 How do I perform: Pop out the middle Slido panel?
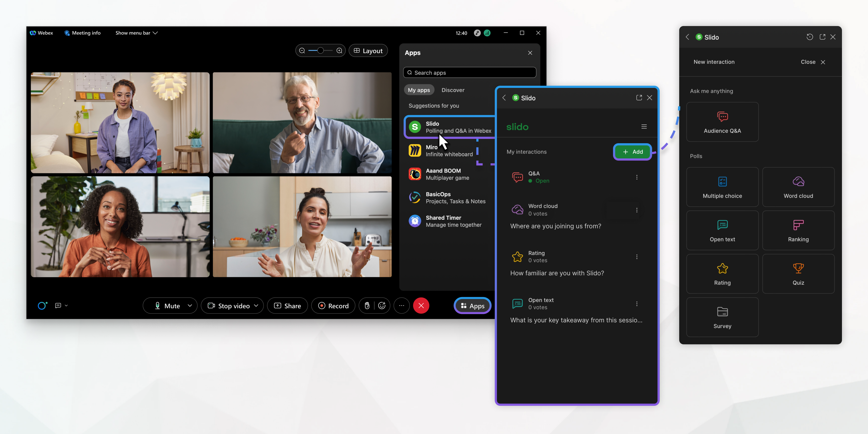pyautogui.click(x=639, y=98)
